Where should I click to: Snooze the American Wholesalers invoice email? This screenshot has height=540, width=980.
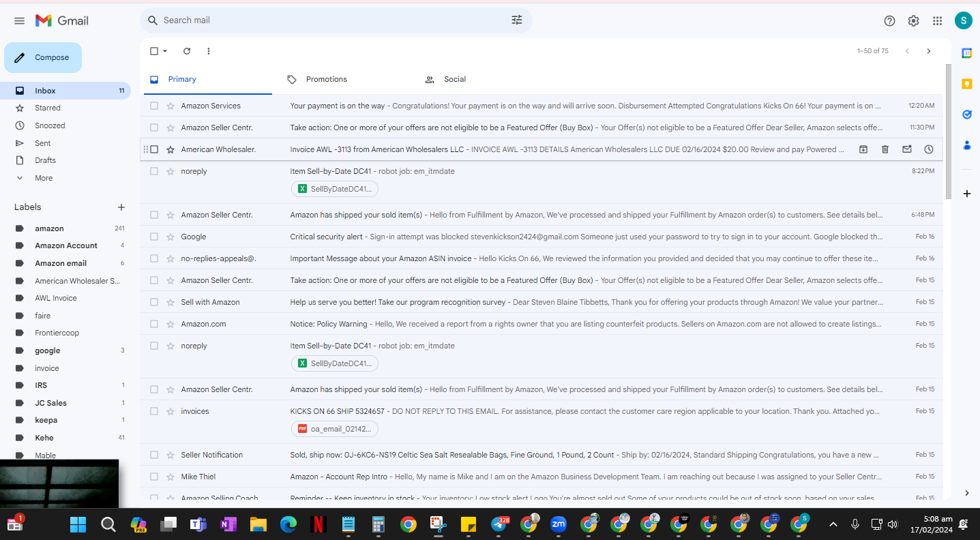928,149
